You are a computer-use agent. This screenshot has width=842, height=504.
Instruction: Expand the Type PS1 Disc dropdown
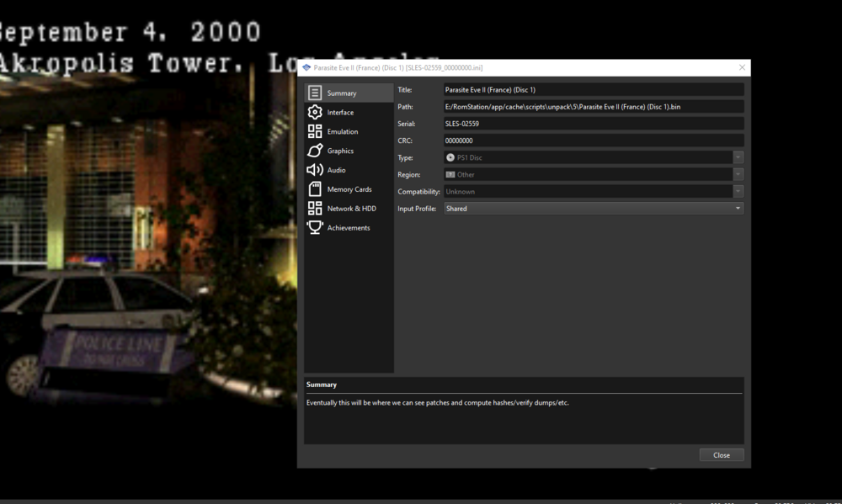click(x=738, y=157)
